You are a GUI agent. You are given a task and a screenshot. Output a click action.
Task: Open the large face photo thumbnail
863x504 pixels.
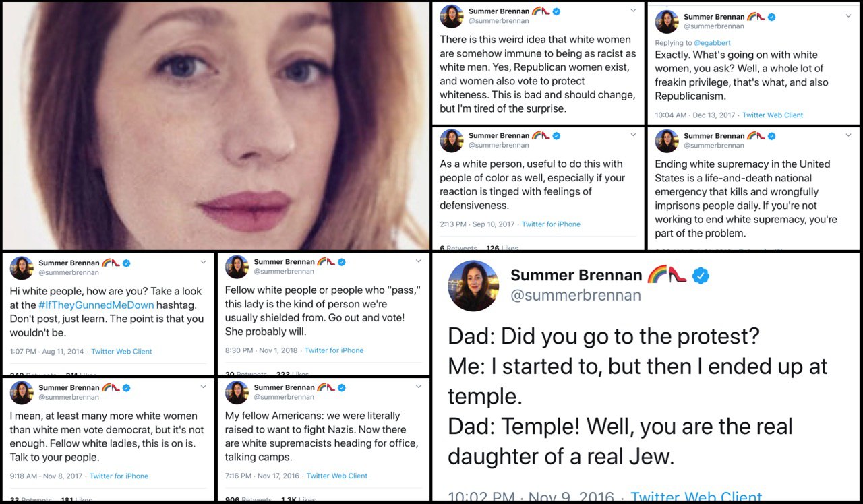point(215,125)
